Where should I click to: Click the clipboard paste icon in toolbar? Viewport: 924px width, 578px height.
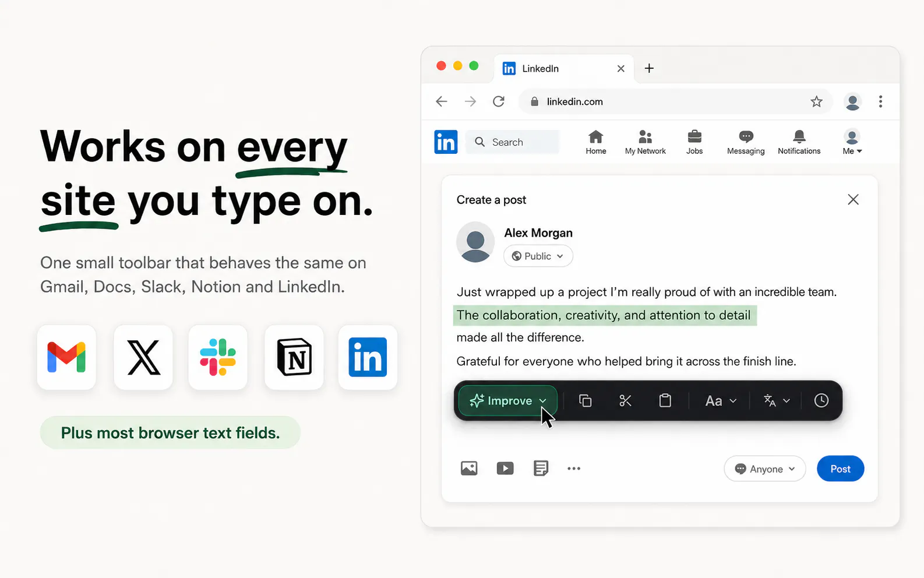665,401
